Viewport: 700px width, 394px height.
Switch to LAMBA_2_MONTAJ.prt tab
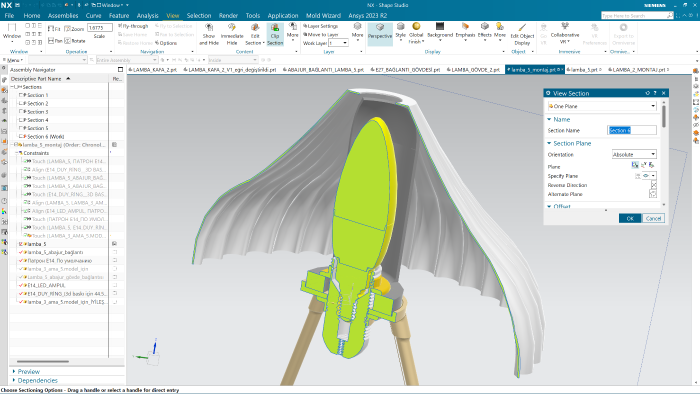[x=639, y=70]
